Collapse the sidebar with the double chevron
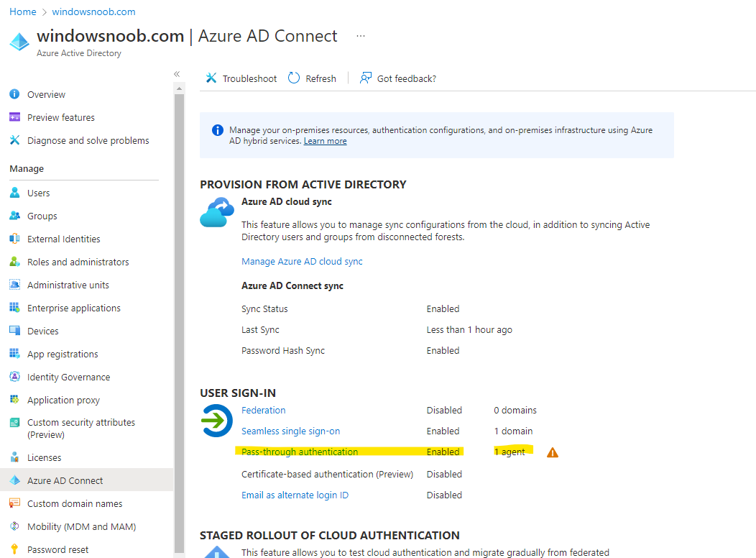The height and width of the screenshot is (558, 756). point(177,74)
